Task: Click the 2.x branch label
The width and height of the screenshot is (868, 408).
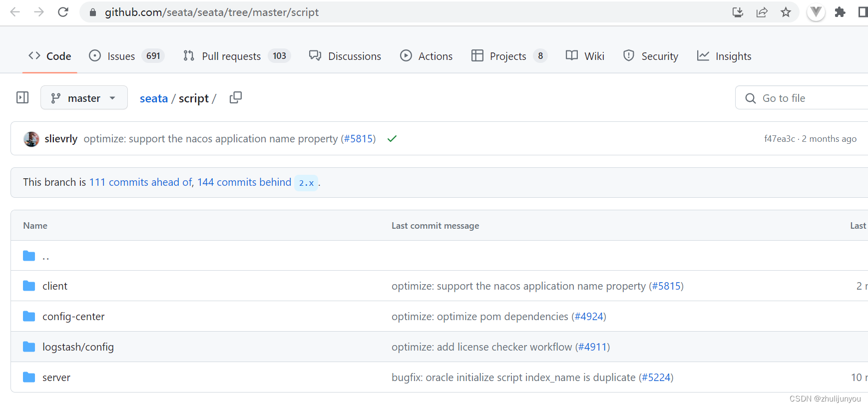Action: (x=306, y=183)
